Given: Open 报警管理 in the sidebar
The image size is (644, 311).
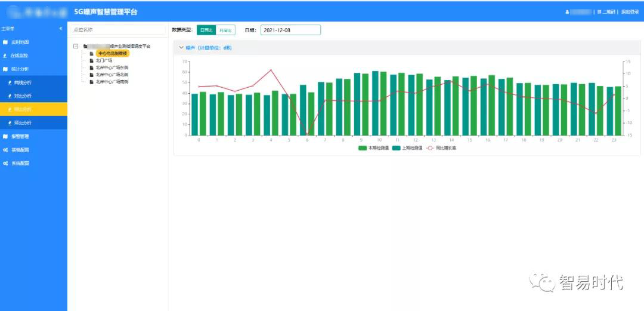Looking at the screenshot, I should (x=20, y=136).
